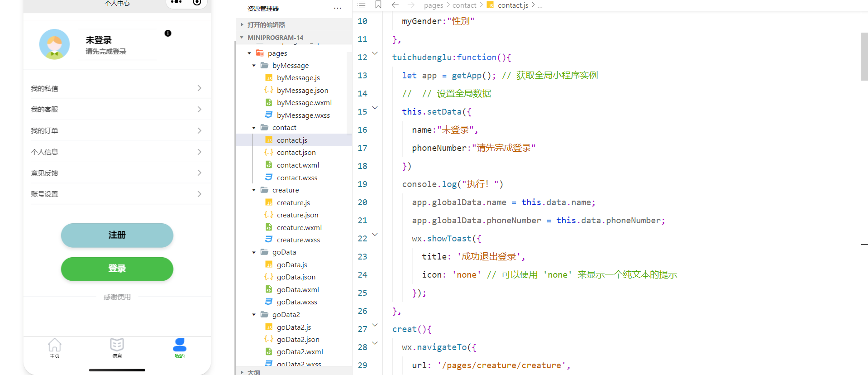The width and height of the screenshot is (868, 375).
Task: Toggle the bookmark icon in editor toolbar
Action: [x=378, y=5]
